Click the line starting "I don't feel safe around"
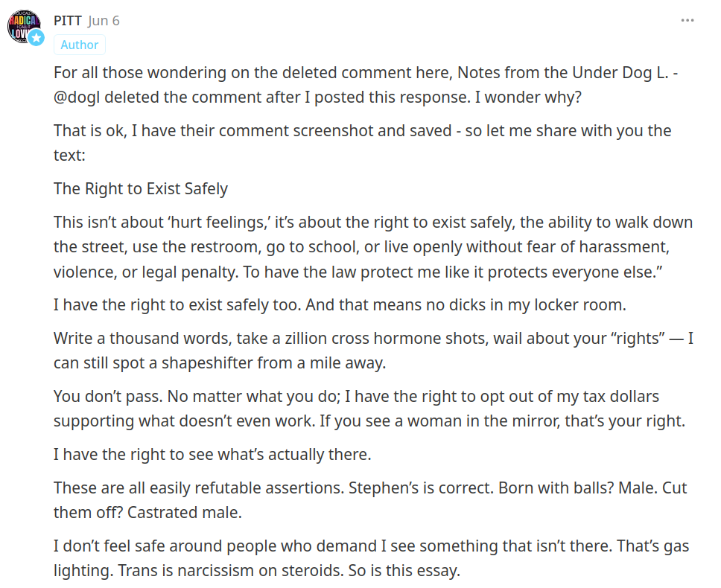721x588 pixels. [x=223, y=546]
